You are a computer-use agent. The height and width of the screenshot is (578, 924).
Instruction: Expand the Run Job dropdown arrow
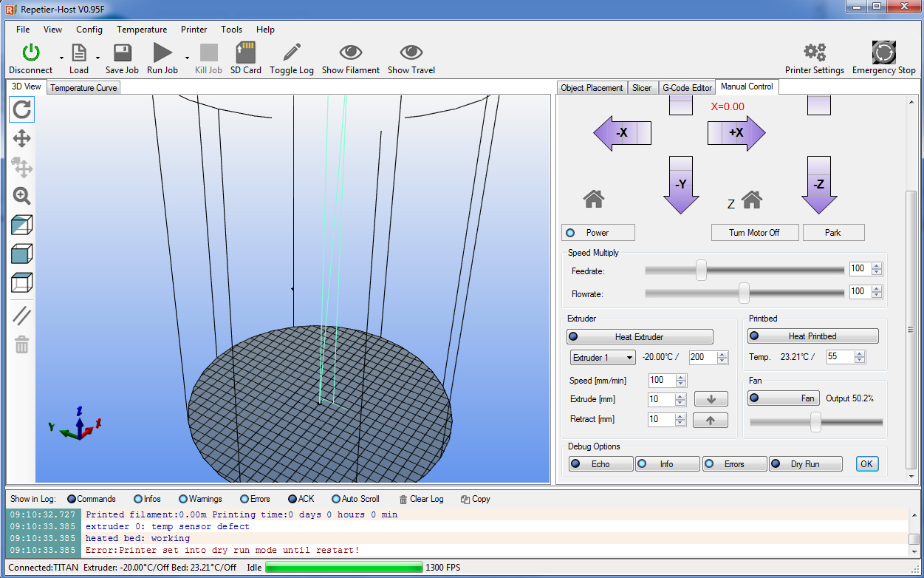pos(187,58)
